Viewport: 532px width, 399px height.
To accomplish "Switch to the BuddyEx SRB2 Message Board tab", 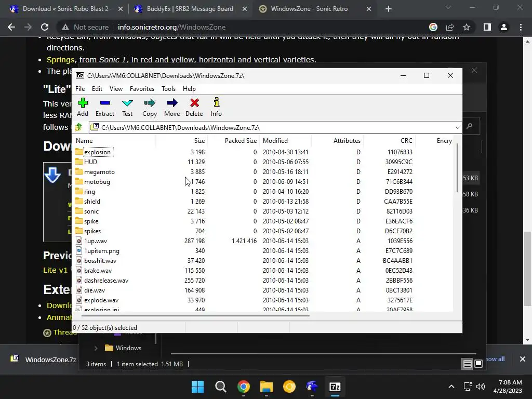I will [190, 9].
